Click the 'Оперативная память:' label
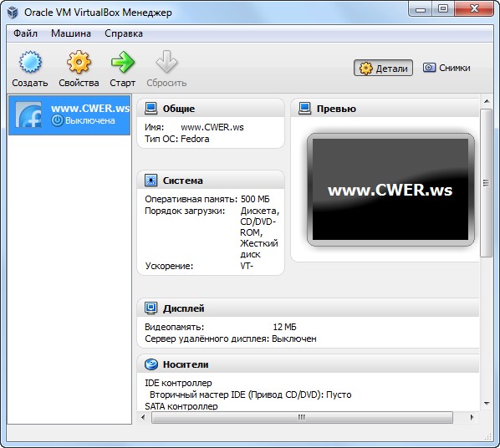Viewport: 500px width, 448px height. point(191,199)
